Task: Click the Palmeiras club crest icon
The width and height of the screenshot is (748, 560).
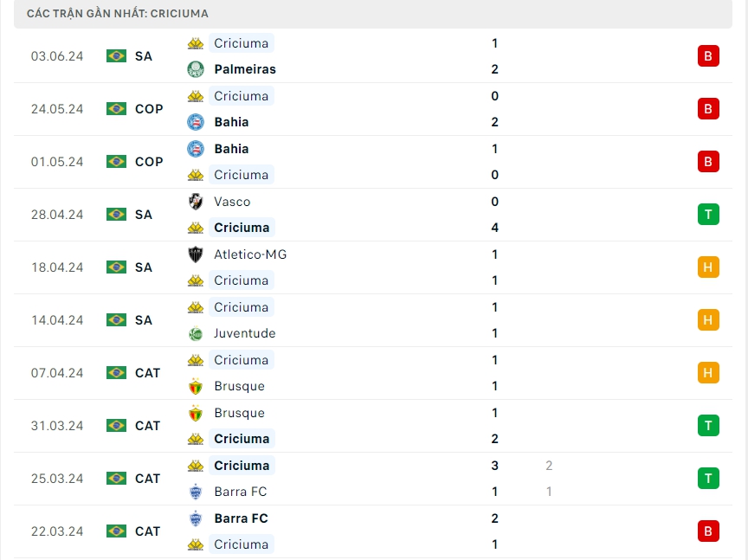Action: point(196,69)
